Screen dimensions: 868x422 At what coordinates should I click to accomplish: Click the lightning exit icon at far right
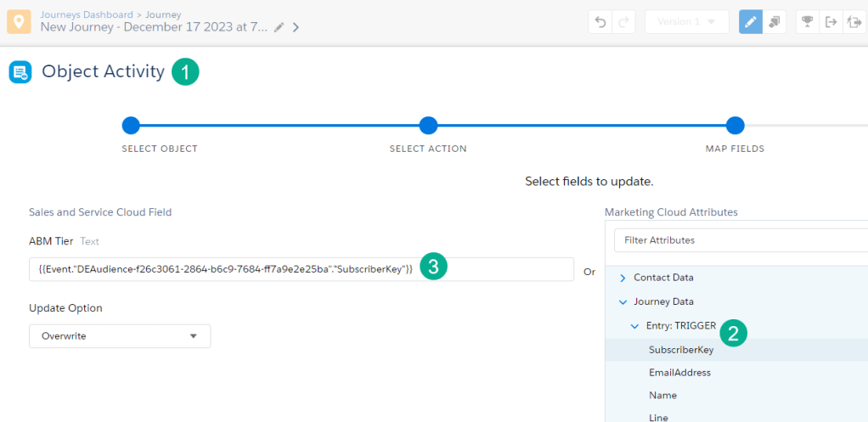[x=854, y=23]
